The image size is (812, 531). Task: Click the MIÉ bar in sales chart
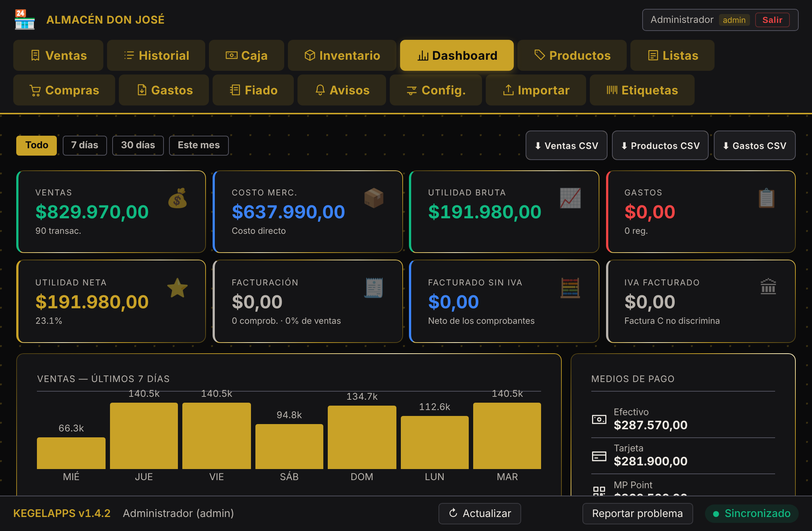click(x=71, y=453)
